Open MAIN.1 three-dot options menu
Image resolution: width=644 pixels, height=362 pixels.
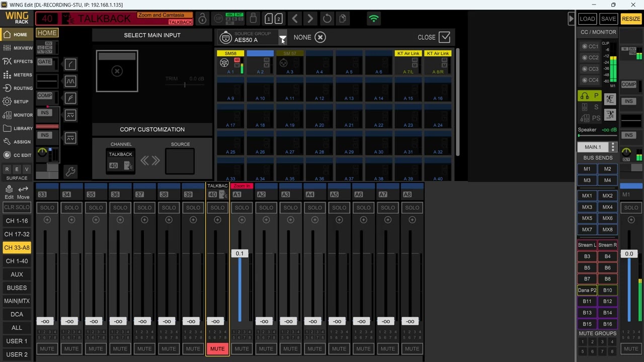click(x=613, y=147)
